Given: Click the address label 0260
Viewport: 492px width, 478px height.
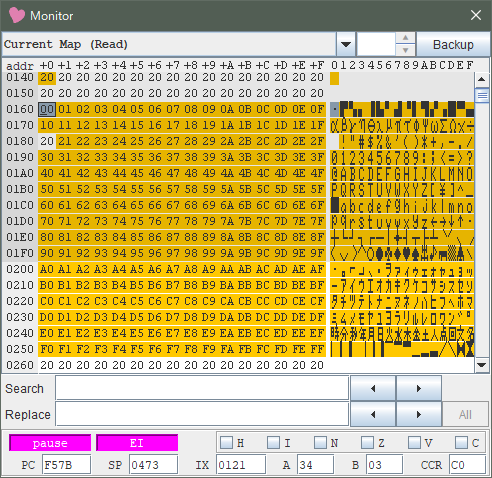Looking at the screenshot, I should click(x=20, y=365).
